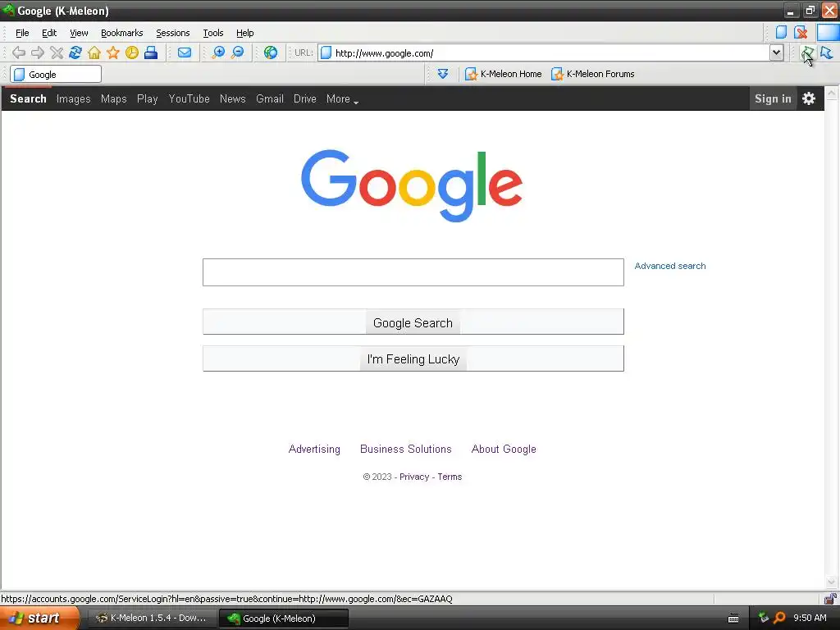Open Google settings gear icon
Image resolution: width=840 pixels, height=630 pixels.
[808, 98]
